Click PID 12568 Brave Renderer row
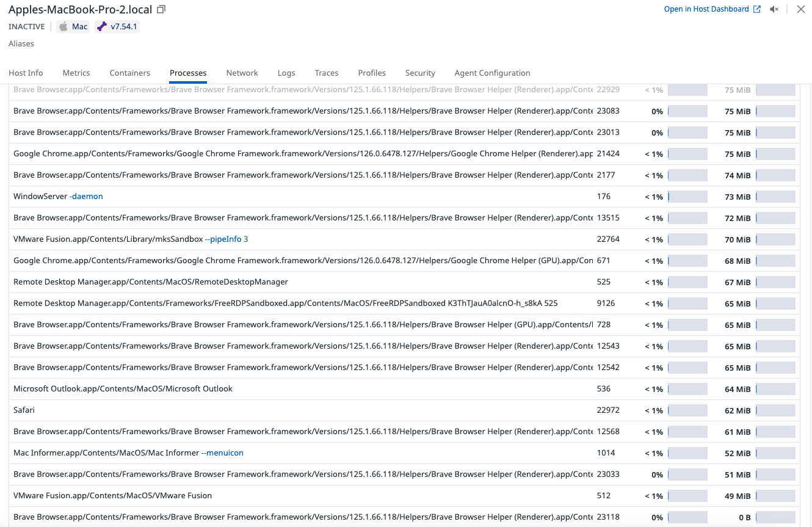This screenshot has height=527, width=812. point(404,432)
